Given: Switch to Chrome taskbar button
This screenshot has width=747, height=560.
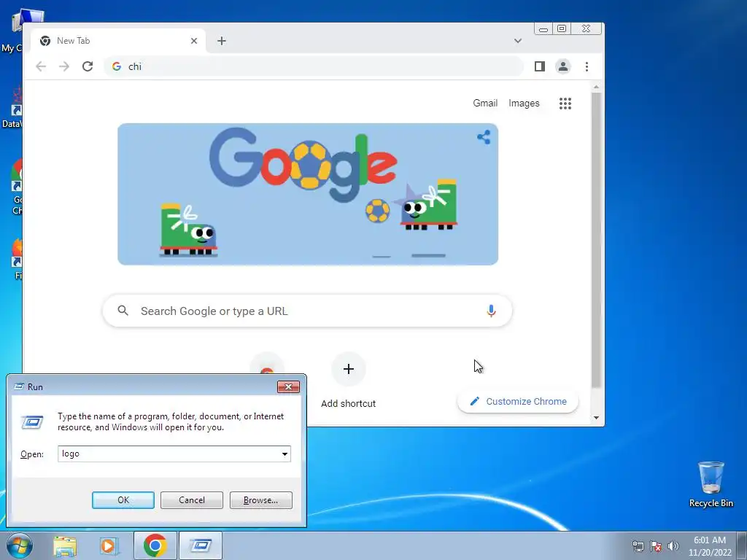Looking at the screenshot, I should 155,545.
